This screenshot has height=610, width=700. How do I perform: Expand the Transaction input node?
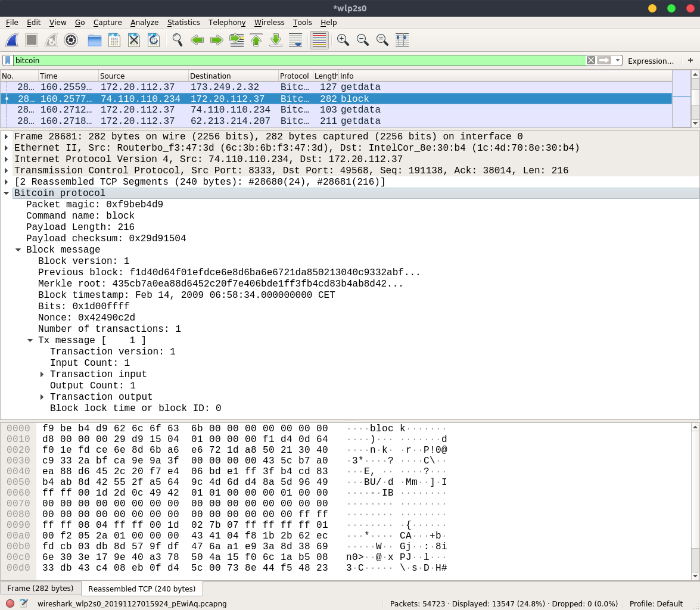[42, 374]
